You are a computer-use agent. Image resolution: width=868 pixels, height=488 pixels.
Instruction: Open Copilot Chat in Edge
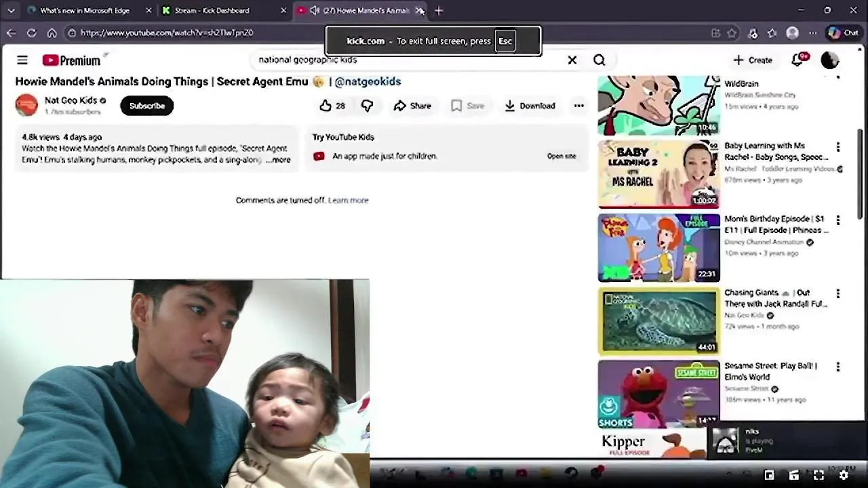coord(844,33)
